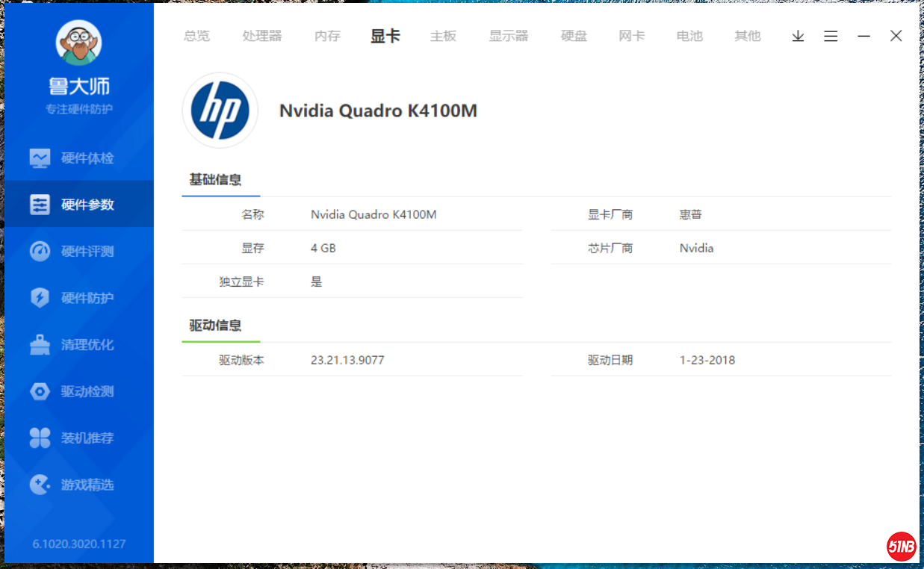Minimize the Lu Master window
This screenshot has height=569, width=924.
tap(863, 36)
